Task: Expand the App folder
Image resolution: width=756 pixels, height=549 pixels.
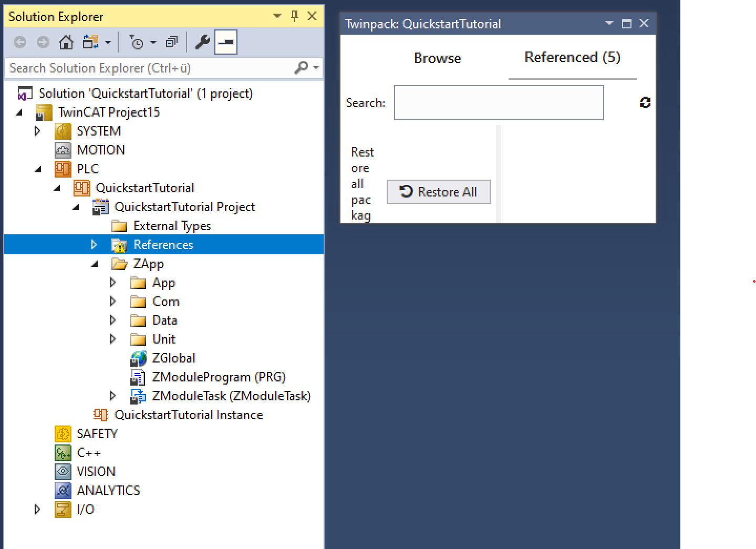Action: 113,282
